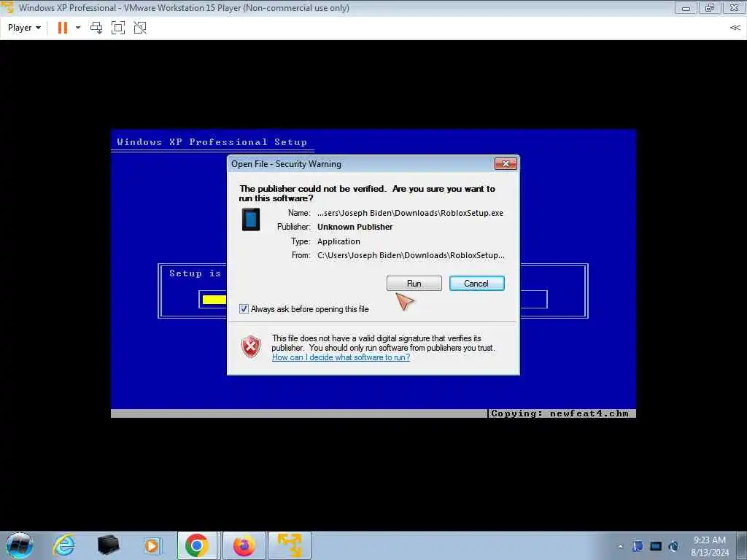Click the From path C:\Users\Joseph Biden text
Image resolution: width=747 pixels, height=560 pixels.
[x=411, y=255]
